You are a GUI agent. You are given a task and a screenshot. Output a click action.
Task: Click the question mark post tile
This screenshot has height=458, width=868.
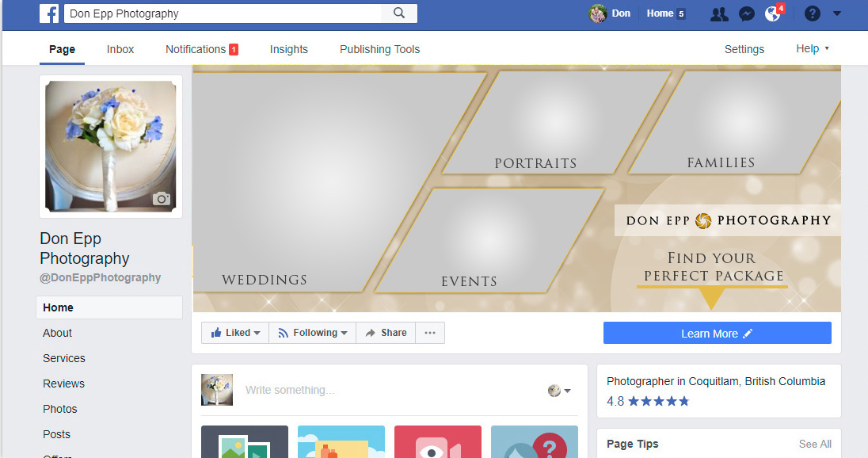pos(535,442)
